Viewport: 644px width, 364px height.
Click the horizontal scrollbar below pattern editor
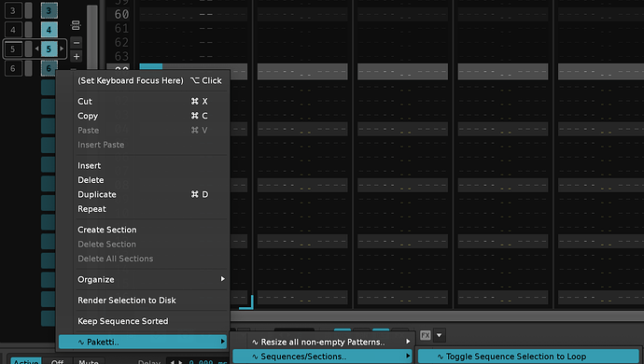point(437,315)
